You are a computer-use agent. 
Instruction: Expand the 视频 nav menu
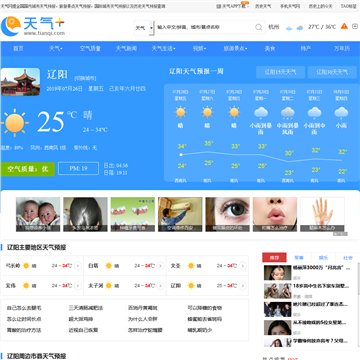[199, 49]
